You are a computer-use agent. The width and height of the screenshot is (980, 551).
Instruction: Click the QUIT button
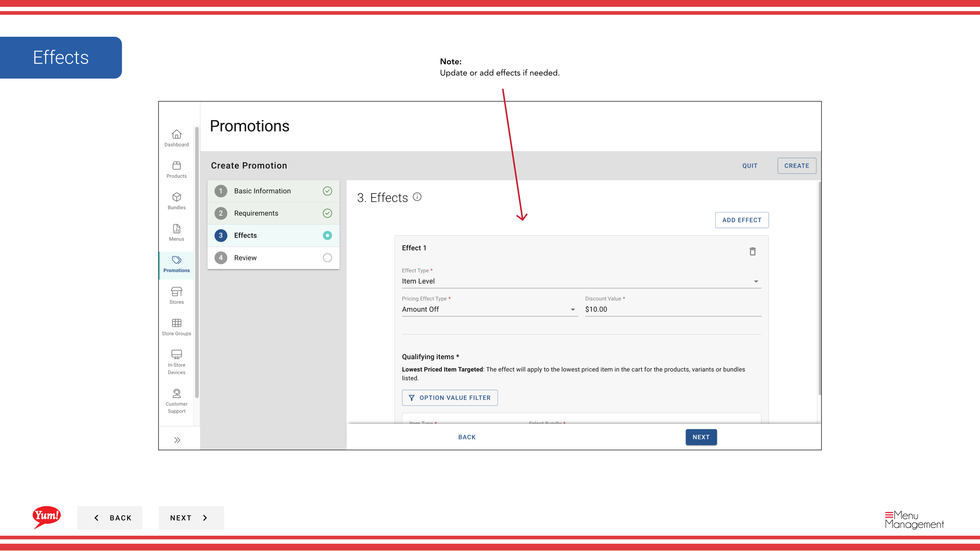750,166
